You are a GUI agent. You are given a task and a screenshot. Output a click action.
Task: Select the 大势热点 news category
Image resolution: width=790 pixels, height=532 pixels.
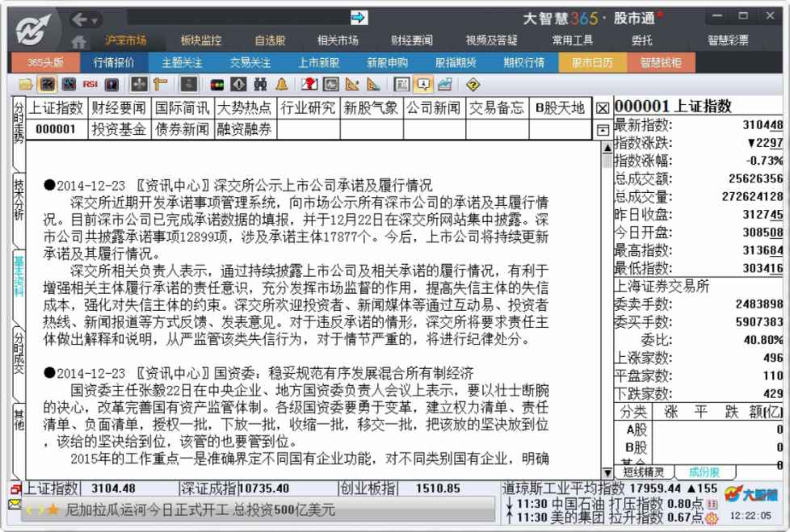coord(245,107)
